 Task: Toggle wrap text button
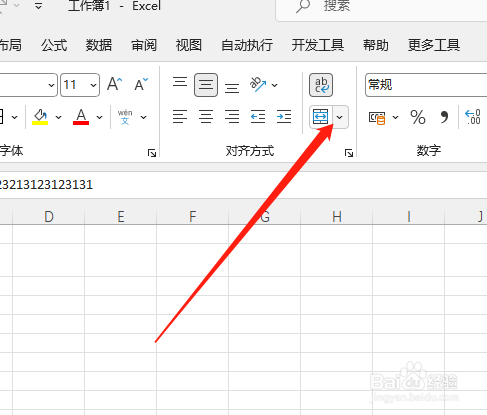coord(321,85)
